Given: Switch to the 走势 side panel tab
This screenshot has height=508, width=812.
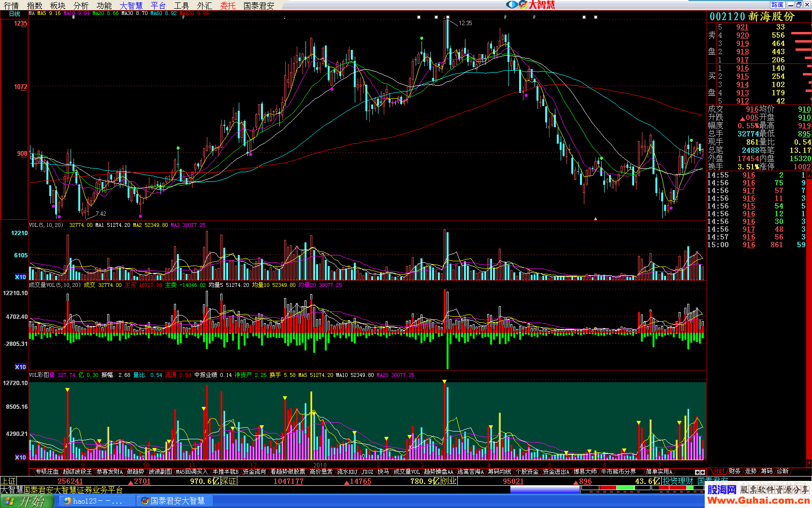Looking at the screenshot, I should pyautogui.click(x=751, y=471).
